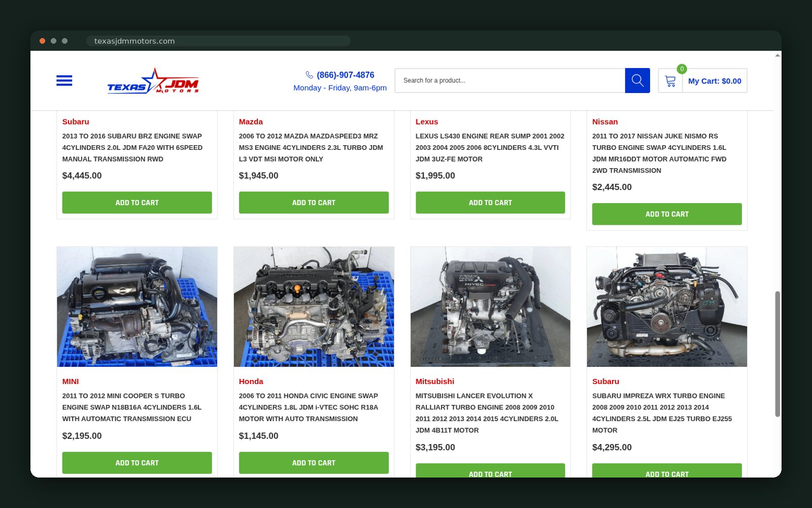Add Lexus LS430 engine to cart
The width and height of the screenshot is (812, 508).
(490, 203)
